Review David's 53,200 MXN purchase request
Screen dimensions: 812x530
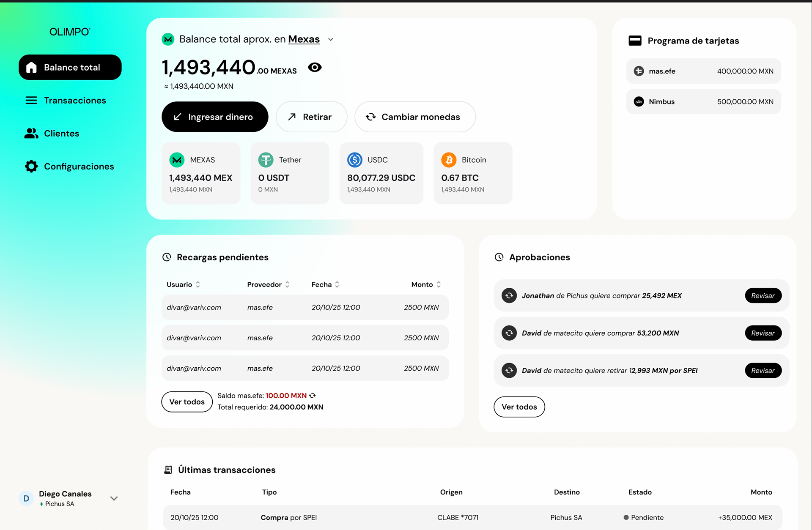tap(763, 333)
